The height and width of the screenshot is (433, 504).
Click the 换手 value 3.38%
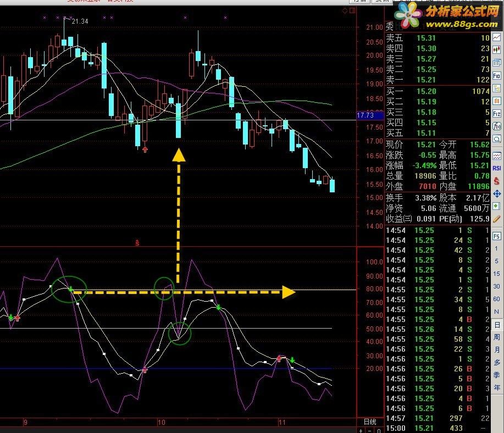pyautogui.click(x=425, y=198)
